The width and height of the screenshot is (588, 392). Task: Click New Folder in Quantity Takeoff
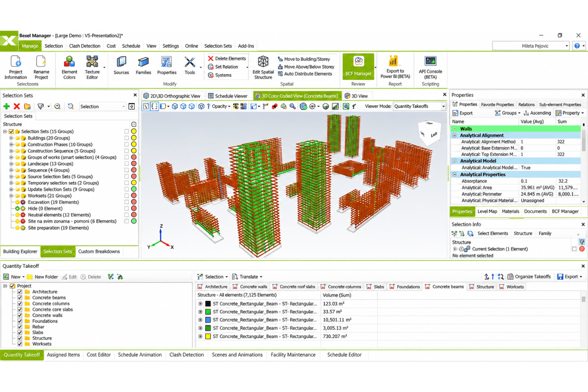pyautogui.click(x=42, y=277)
